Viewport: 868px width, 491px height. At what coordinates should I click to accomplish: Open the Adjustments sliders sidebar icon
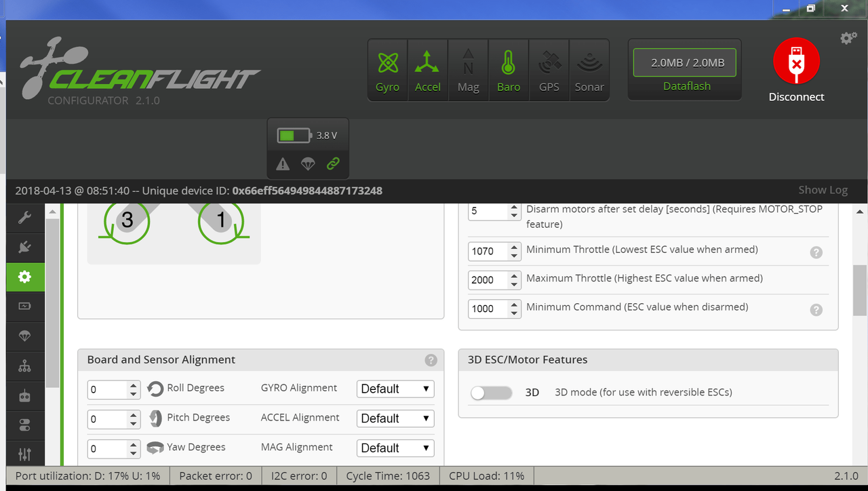(x=25, y=454)
